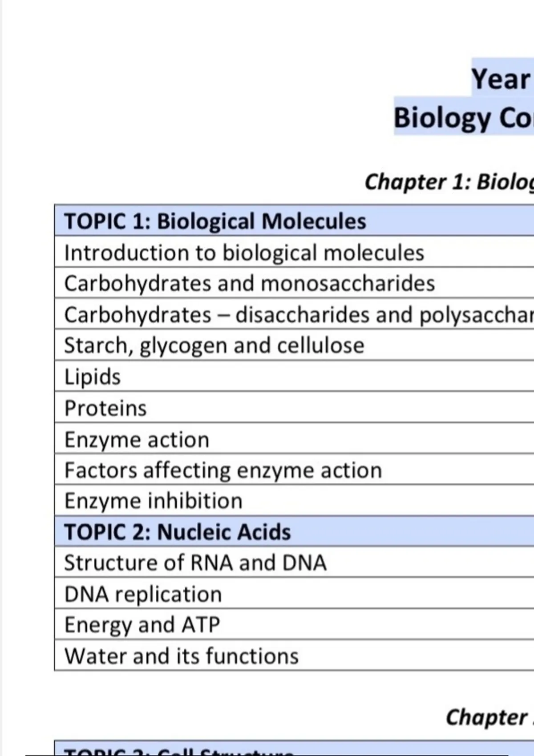The image size is (534, 756).
Task: Click the Energy and ATP row
Action: pyautogui.click(x=142, y=625)
